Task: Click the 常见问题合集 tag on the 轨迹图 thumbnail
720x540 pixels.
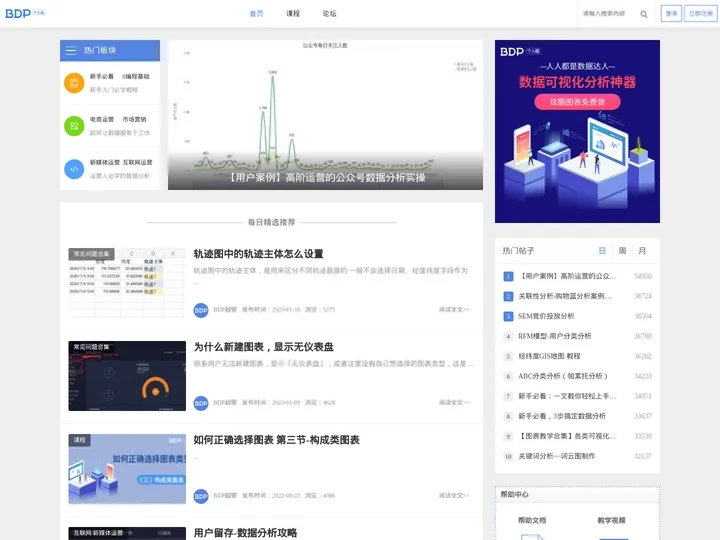Action: 91,254
